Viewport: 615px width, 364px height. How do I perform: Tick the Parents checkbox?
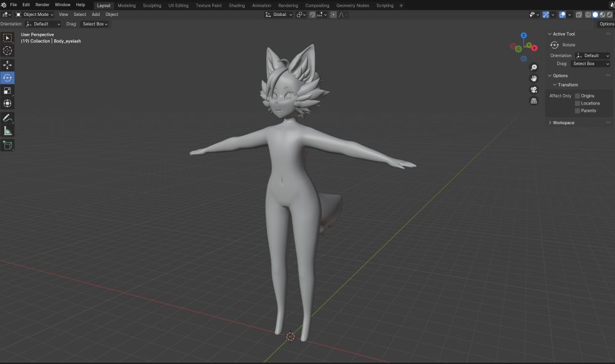pyautogui.click(x=577, y=111)
